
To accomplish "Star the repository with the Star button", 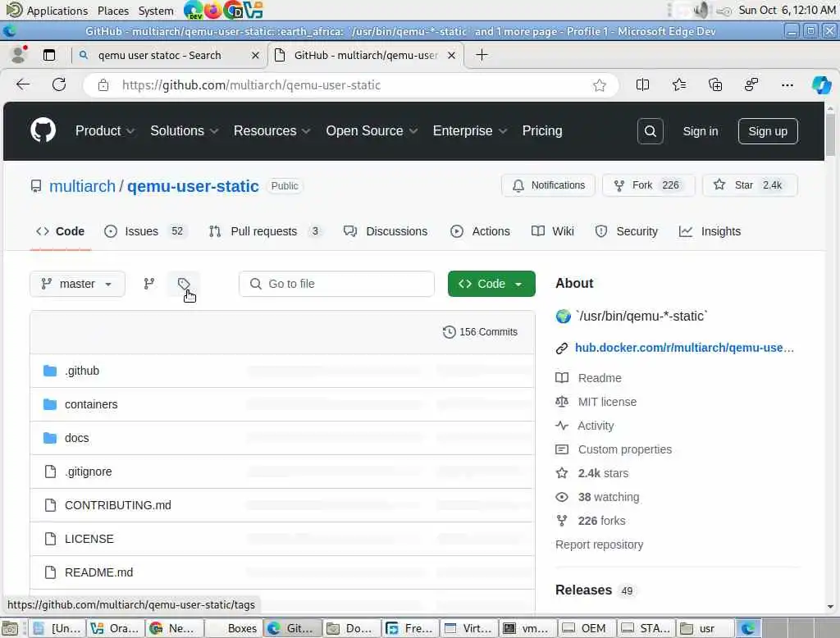I will point(750,185).
